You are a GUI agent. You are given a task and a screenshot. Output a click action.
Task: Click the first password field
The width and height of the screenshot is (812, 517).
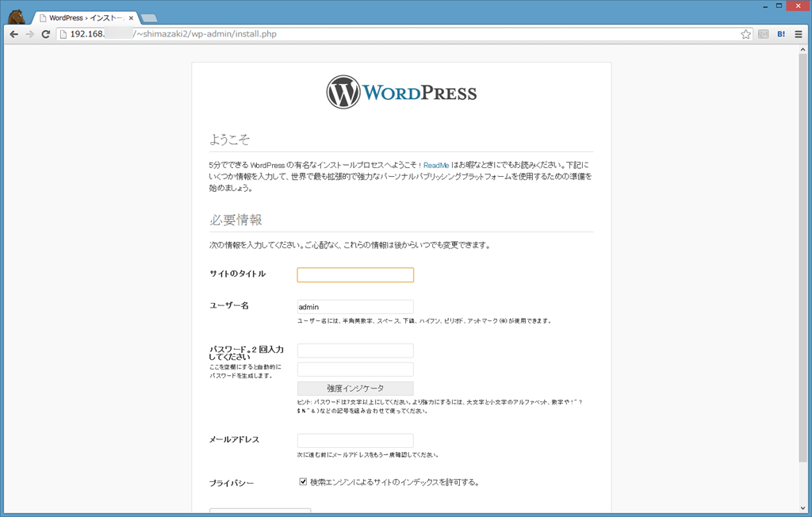tap(355, 350)
